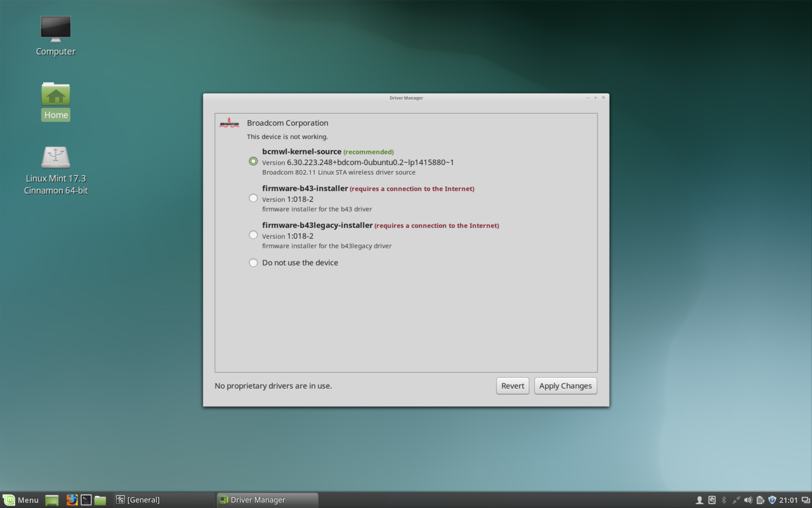Minimize the Driver Manager window
This screenshot has width=812, height=508.
pos(587,98)
